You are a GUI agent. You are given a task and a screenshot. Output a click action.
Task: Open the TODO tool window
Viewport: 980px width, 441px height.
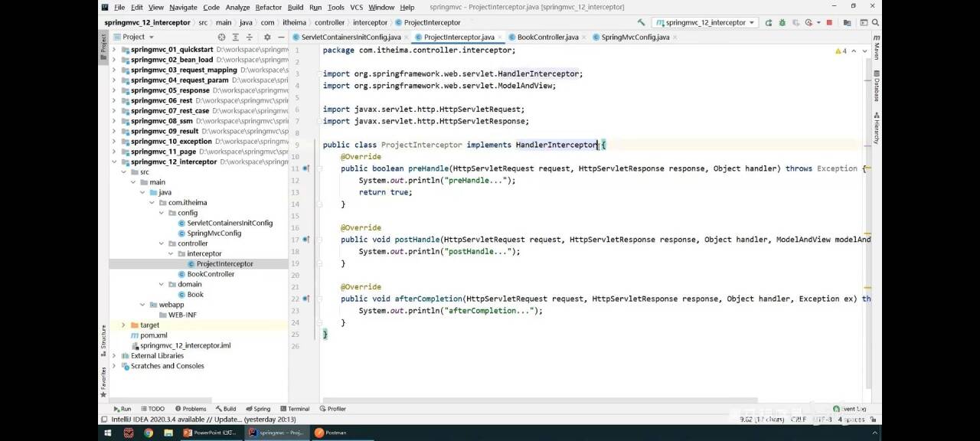152,409
